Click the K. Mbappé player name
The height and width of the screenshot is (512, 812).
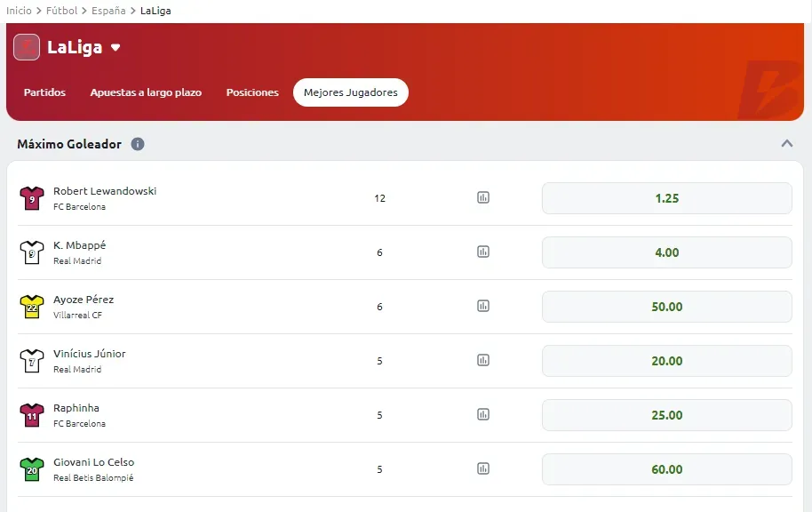pyautogui.click(x=79, y=245)
